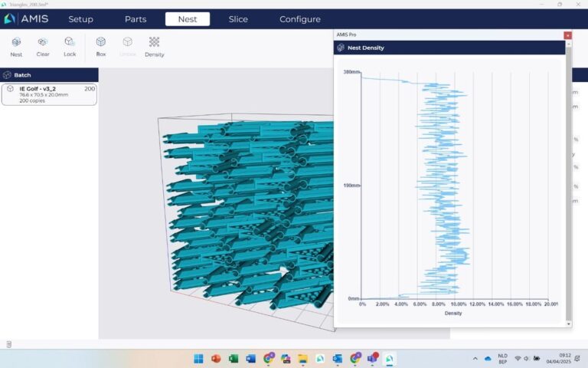
Task: Close the AMIS Pro Nest Density window
Action: 568,35
